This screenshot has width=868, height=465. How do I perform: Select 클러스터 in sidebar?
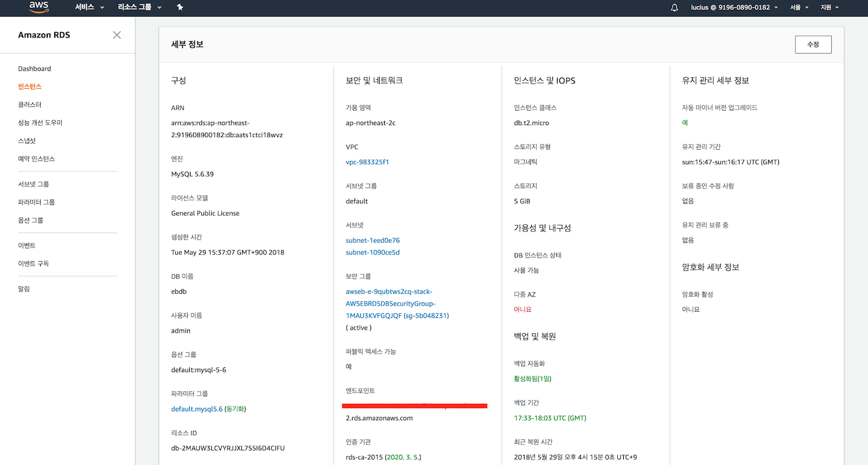point(30,105)
